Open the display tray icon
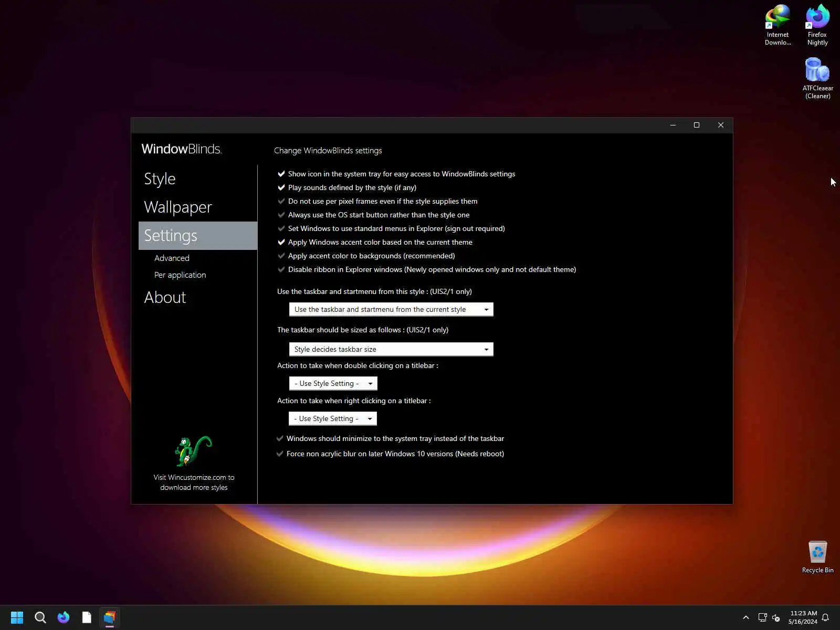Image resolution: width=840 pixels, height=630 pixels. [762, 617]
